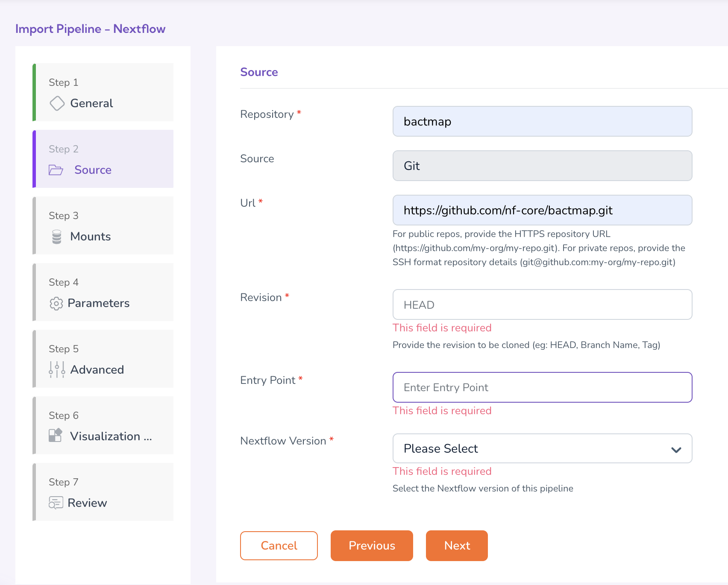
Task: Click the Previous button
Action: 372,546
